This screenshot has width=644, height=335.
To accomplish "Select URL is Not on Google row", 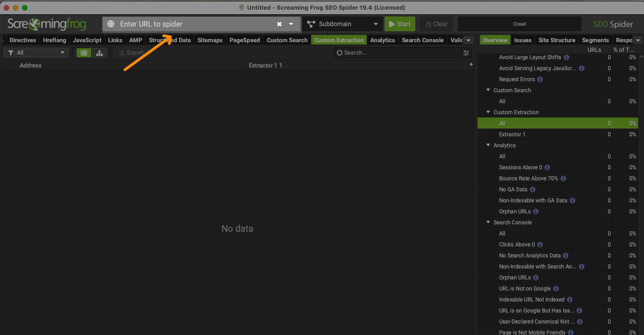I will [557, 289].
